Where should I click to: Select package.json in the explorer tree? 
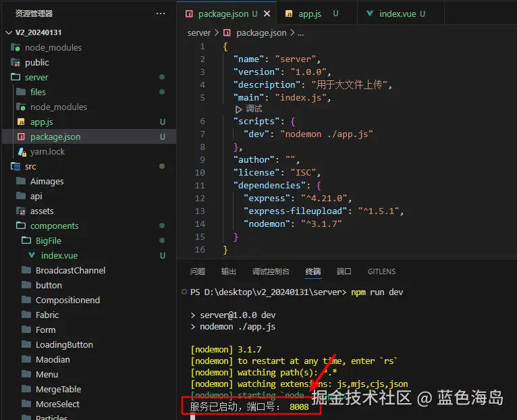coord(55,136)
